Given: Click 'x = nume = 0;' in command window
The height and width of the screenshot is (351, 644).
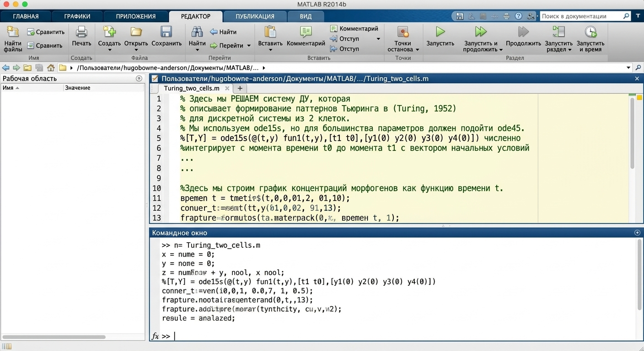Looking at the screenshot, I should point(188,255).
